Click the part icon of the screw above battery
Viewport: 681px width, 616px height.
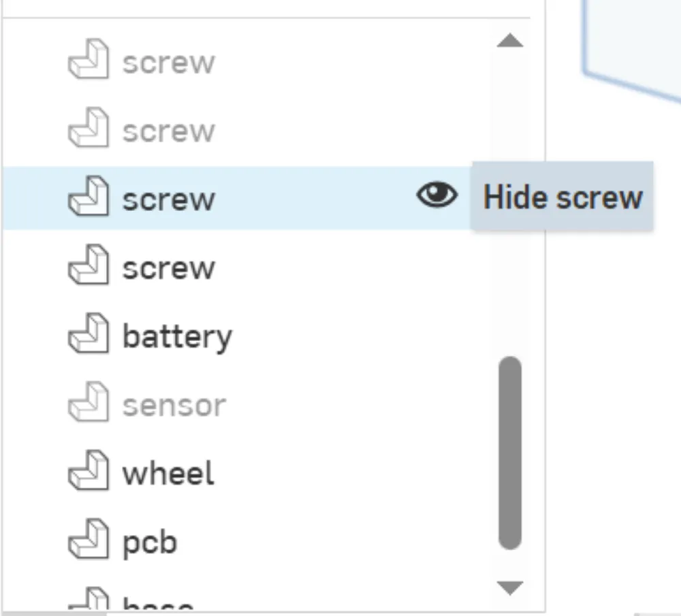88,268
